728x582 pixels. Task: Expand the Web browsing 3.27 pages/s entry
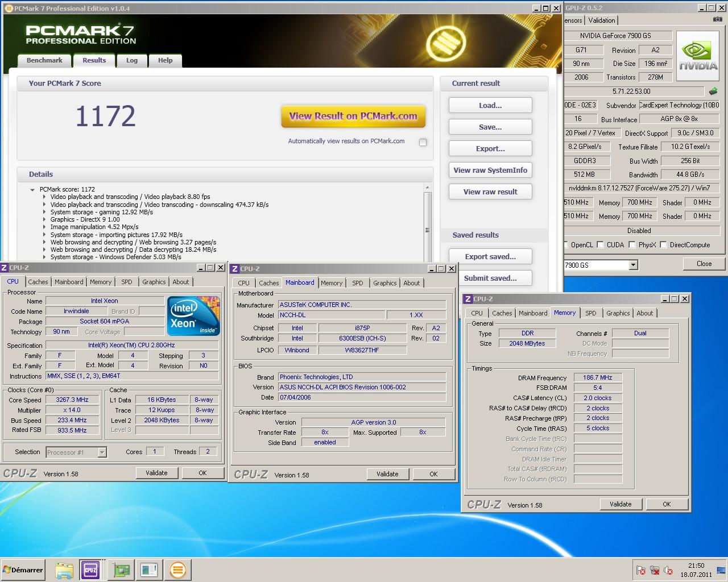tap(45, 242)
